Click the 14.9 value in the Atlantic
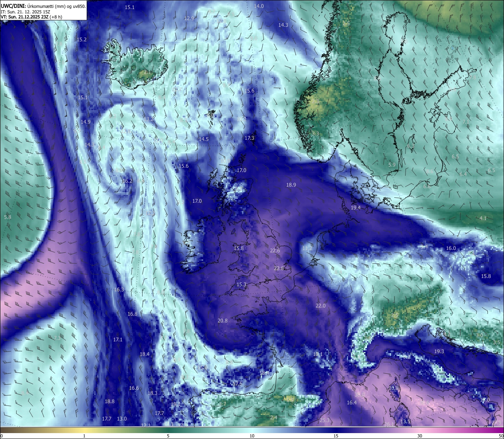This screenshot has height=439, width=504. point(85,122)
